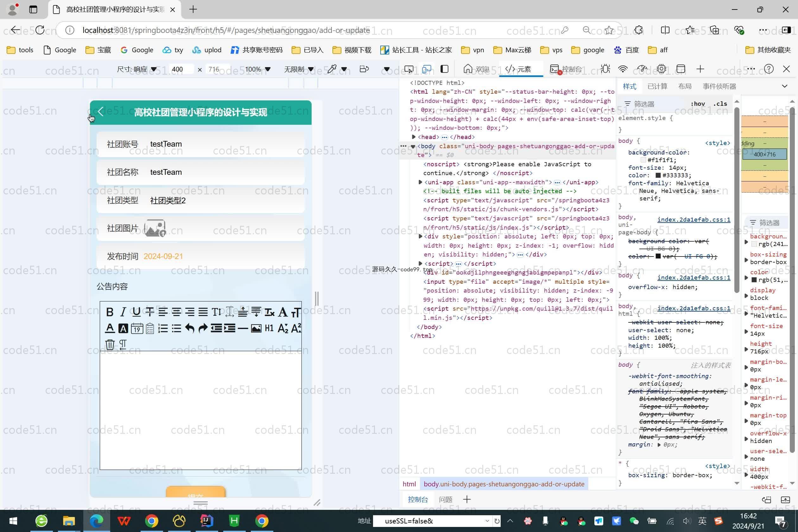Apply subscript formatting
The width and height of the screenshot is (798, 532).
click(x=282, y=328)
